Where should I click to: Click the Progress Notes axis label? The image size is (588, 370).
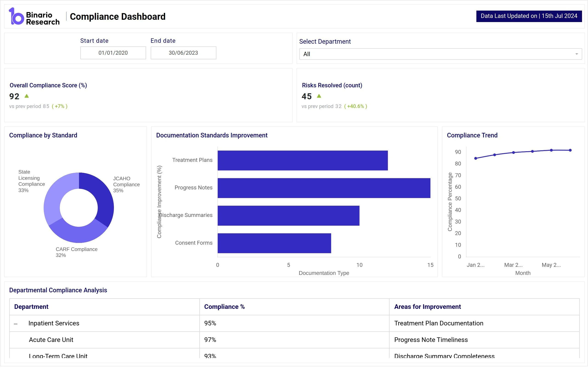tap(193, 188)
